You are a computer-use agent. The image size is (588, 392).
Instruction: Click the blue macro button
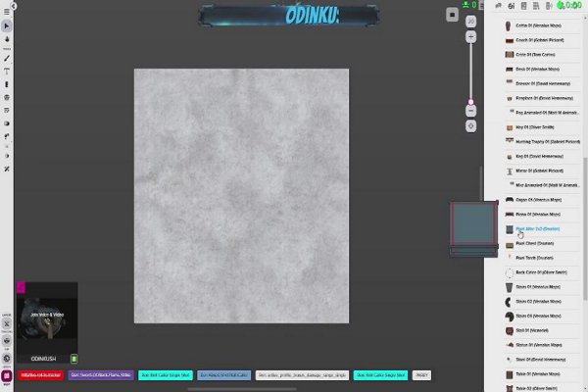(x=223, y=375)
